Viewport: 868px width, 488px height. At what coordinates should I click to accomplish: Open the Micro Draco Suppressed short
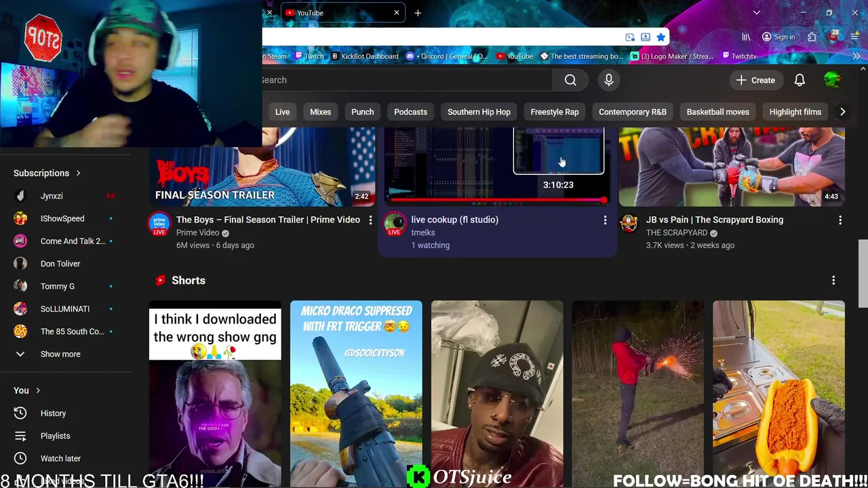coord(356,394)
